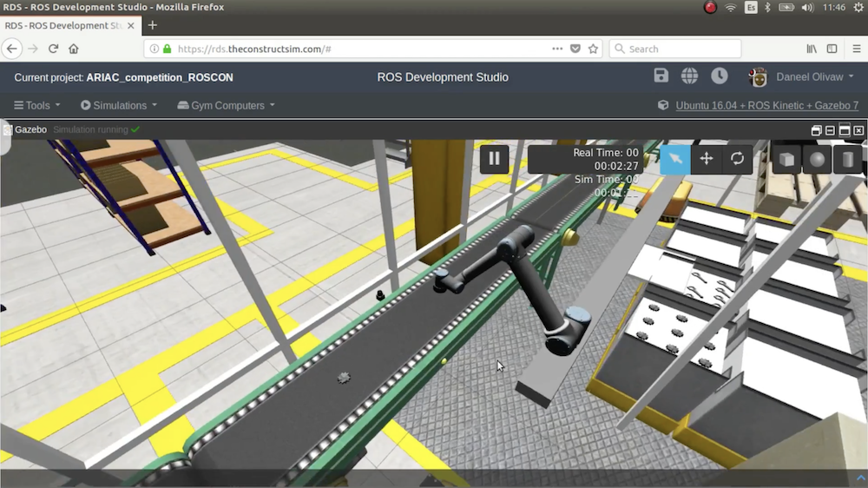Go to Firefox home page
868x488 pixels.
[x=74, y=49]
